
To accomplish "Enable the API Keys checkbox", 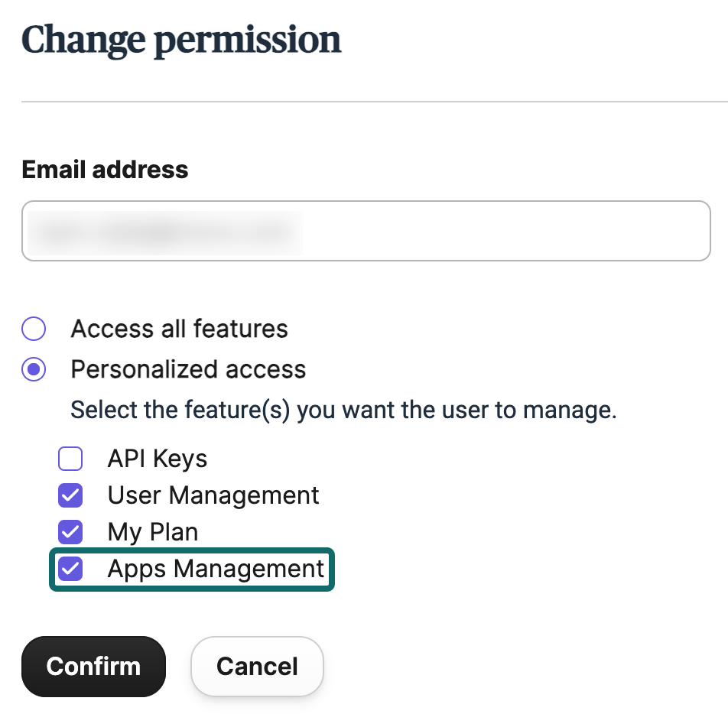I will (x=70, y=459).
